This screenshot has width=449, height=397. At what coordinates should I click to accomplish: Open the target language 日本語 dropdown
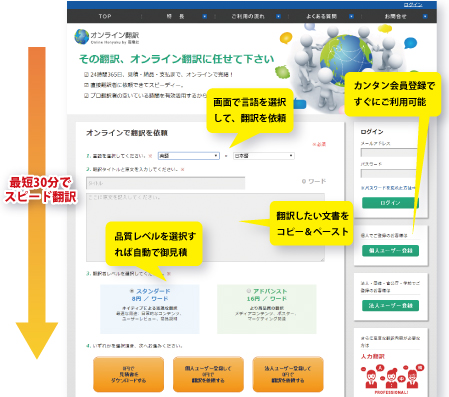click(x=264, y=156)
